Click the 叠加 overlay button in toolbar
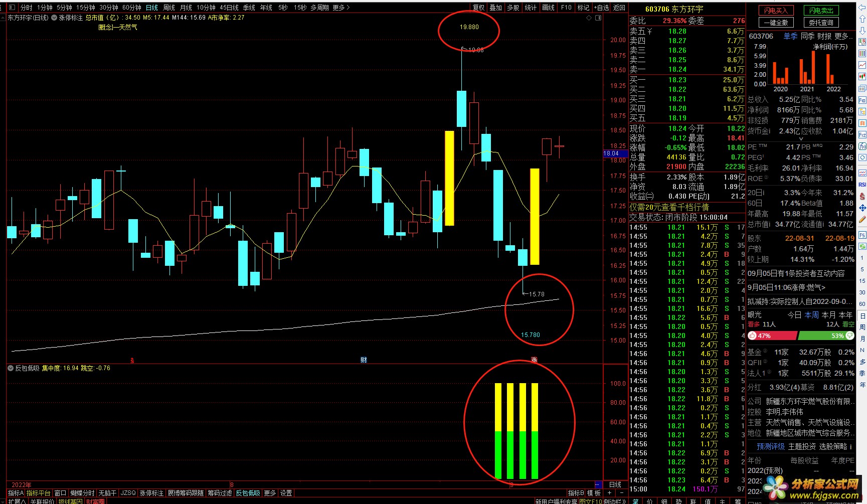Screen dimensions: 867x504 pyautogui.click(x=495, y=8)
